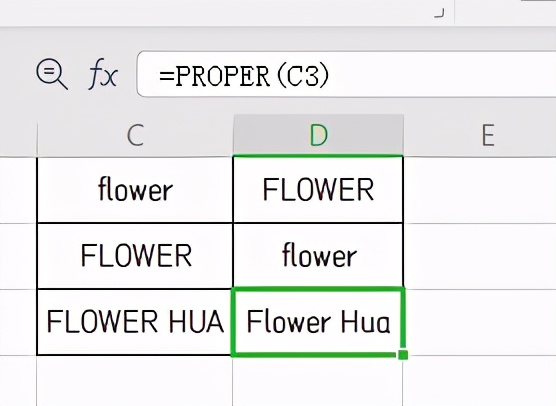Click the formula bar input with =PROPER(C3)
556x406 pixels.
[346, 74]
